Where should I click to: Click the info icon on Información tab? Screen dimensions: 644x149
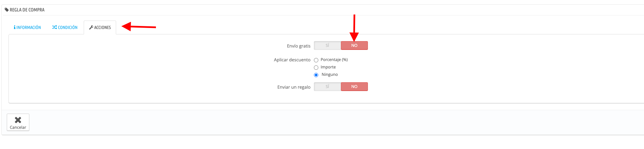[15, 27]
